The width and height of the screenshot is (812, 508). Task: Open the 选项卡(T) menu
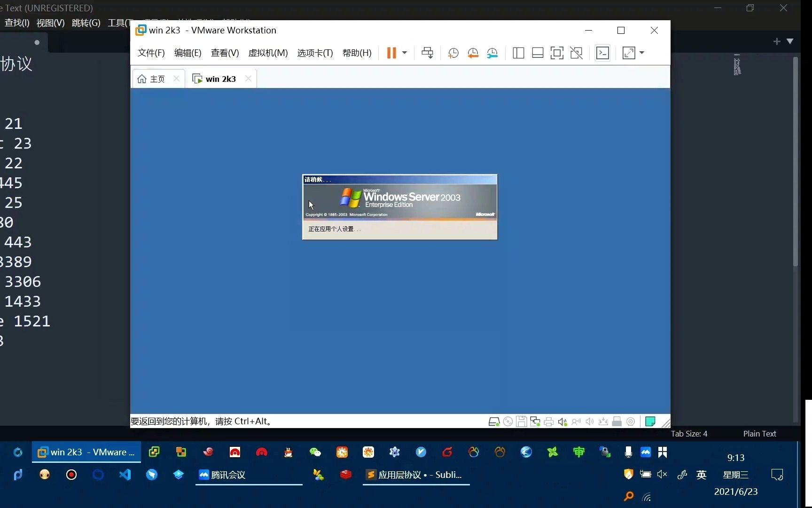315,53
